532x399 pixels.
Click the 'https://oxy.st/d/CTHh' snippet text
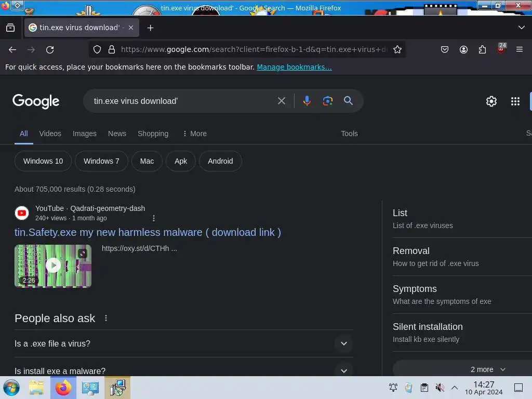point(139,248)
